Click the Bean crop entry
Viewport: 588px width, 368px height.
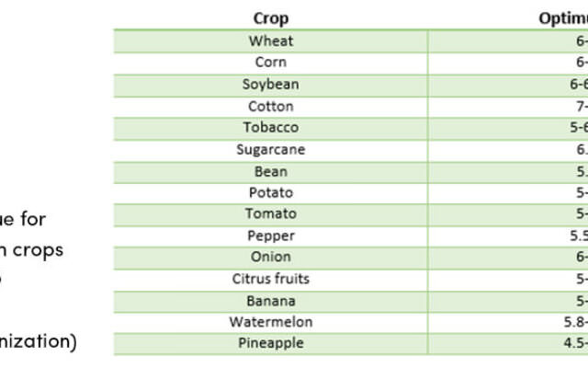[271, 172]
